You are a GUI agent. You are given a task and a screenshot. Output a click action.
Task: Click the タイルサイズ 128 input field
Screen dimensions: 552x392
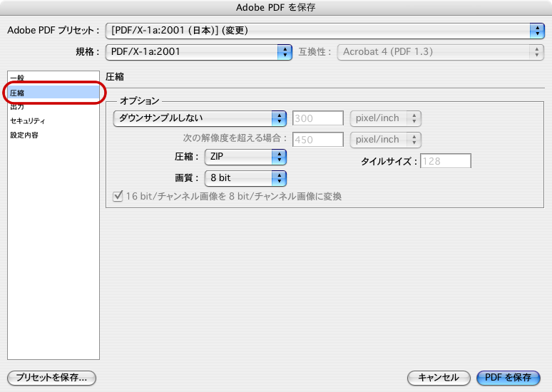pyautogui.click(x=445, y=161)
